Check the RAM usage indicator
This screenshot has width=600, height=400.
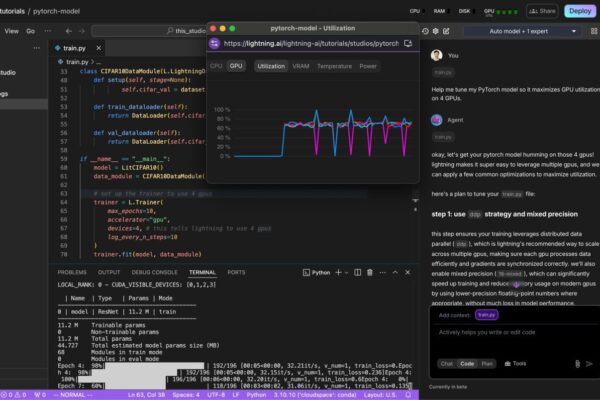[x=441, y=11]
